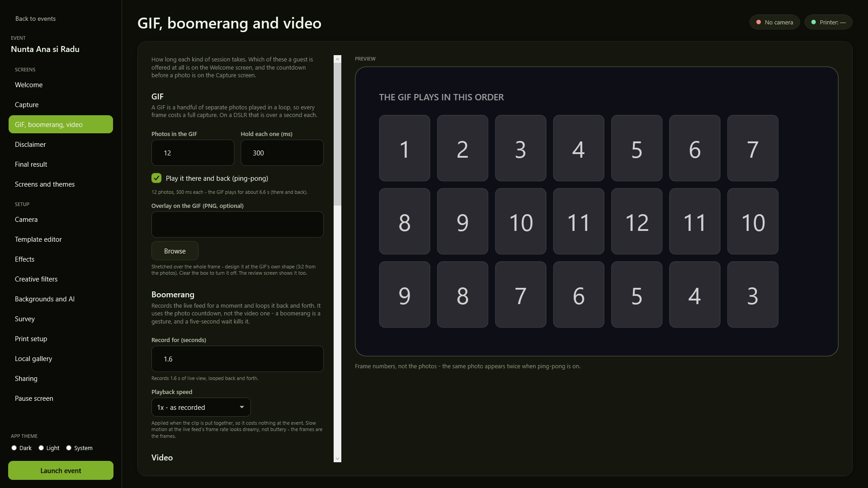
Task: Click the No camera status indicator
Action: point(774,22)
